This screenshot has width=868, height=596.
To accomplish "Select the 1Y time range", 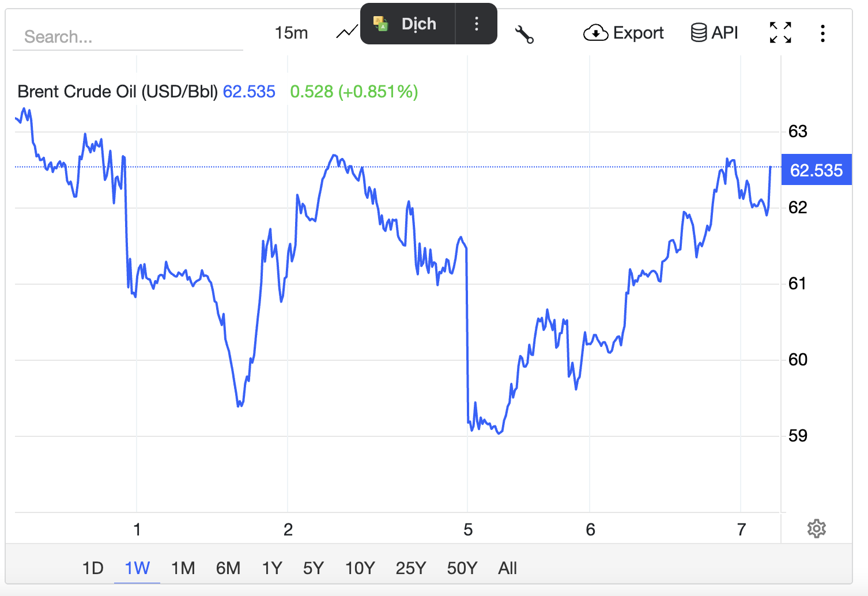I will tap(272, 568).
